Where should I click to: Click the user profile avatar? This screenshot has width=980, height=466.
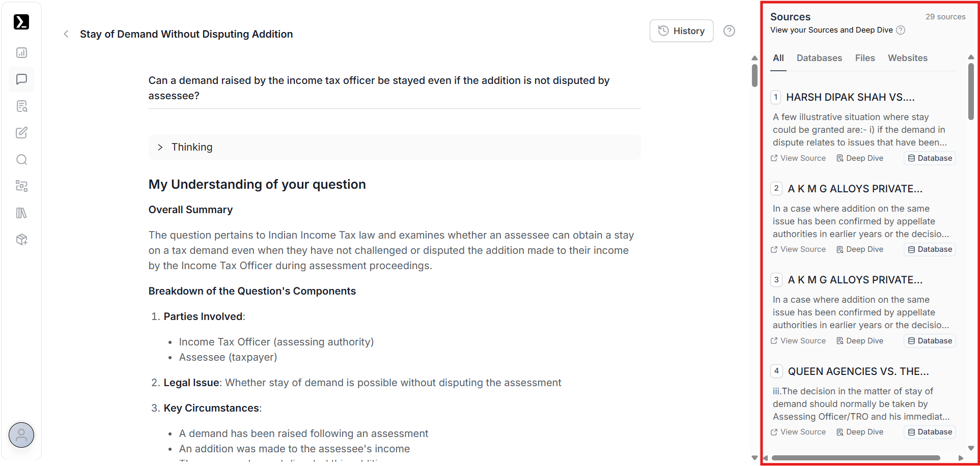21,435
